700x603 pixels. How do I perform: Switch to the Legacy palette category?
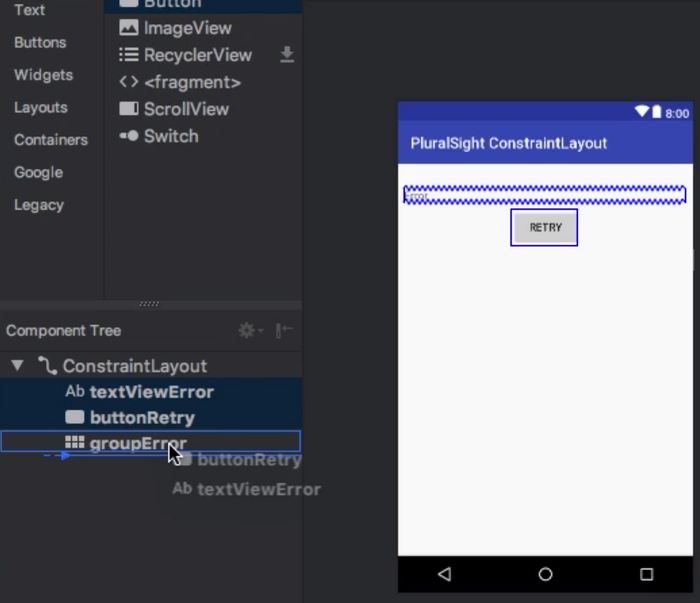click(x=39, y=204)
